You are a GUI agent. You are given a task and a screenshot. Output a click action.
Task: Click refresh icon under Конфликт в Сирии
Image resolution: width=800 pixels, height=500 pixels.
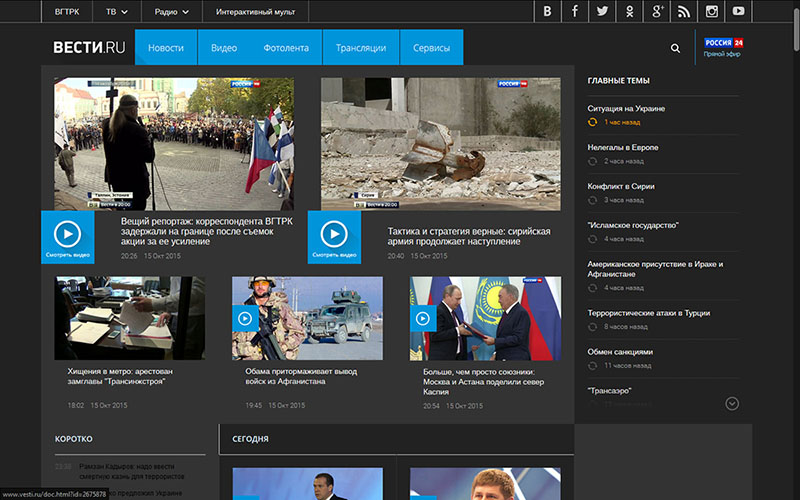[x=592, y=200]
